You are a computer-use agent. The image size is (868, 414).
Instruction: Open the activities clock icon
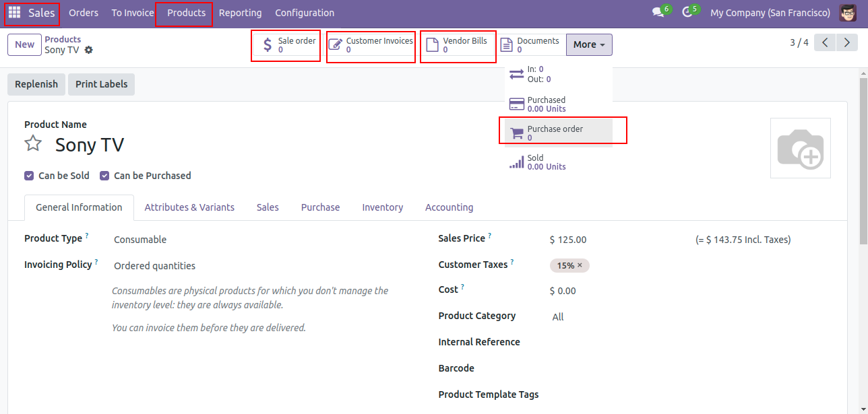(687, 13)
